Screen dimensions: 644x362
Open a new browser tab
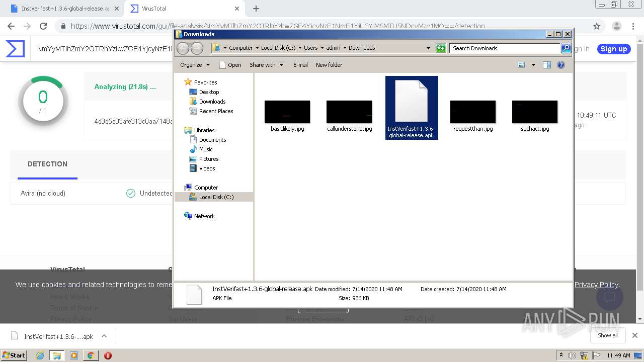[x=256, y=9]
